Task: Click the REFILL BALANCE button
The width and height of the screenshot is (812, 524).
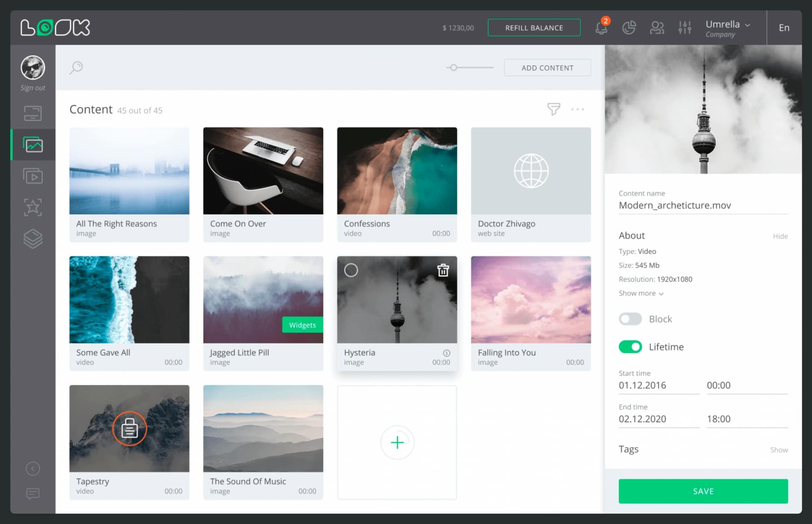Action: pos(534,28)
